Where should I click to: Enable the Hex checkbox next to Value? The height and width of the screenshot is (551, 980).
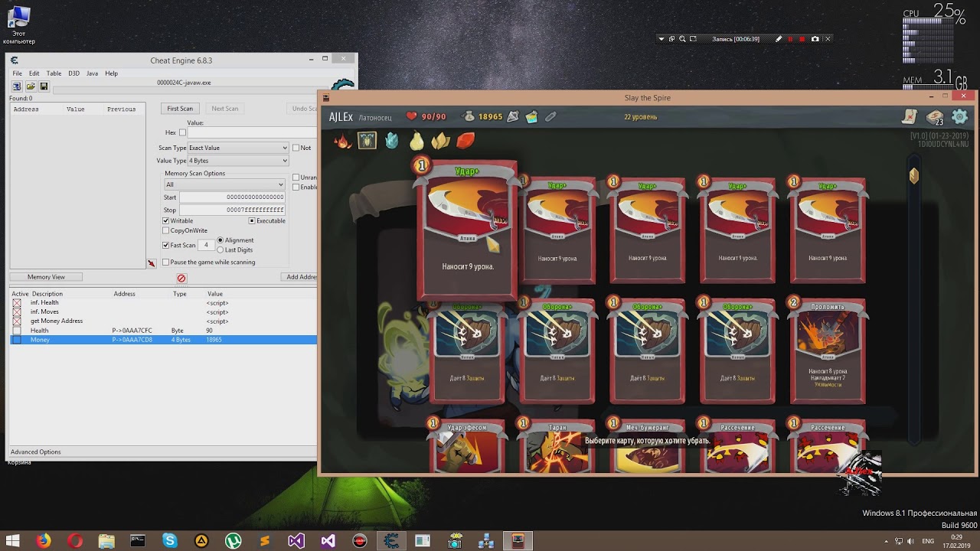(x=182, y=132)
